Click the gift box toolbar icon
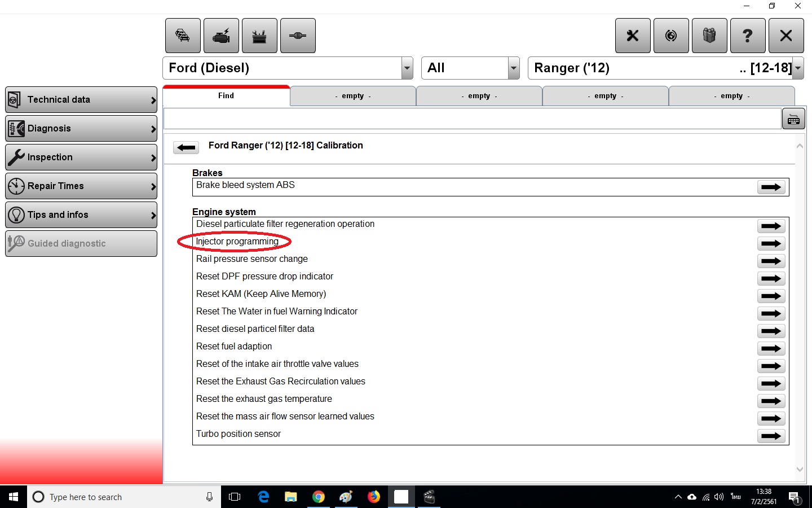The image size is (812, 508). tap(709, 36)
